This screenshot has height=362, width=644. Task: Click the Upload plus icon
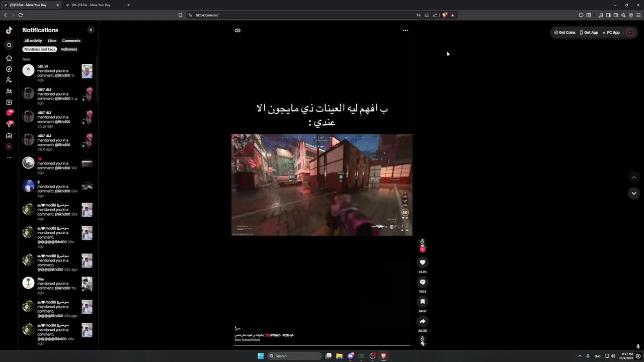9,102
